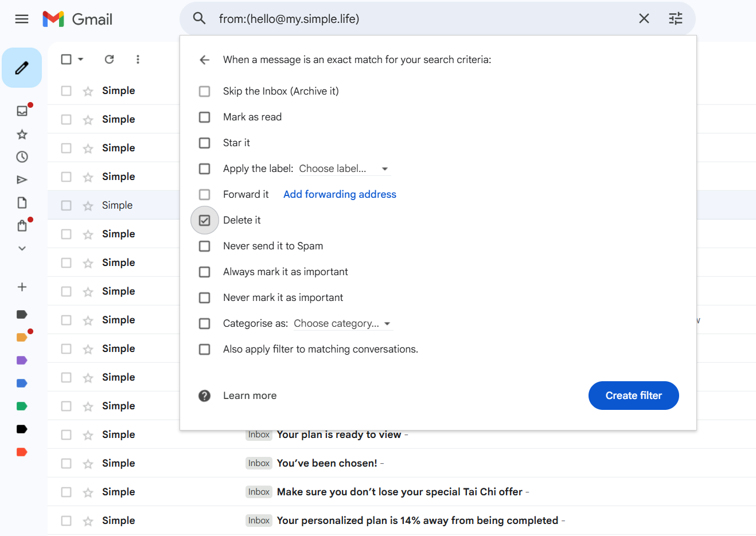Click 'Add forwarding address' link

point(340,194)
